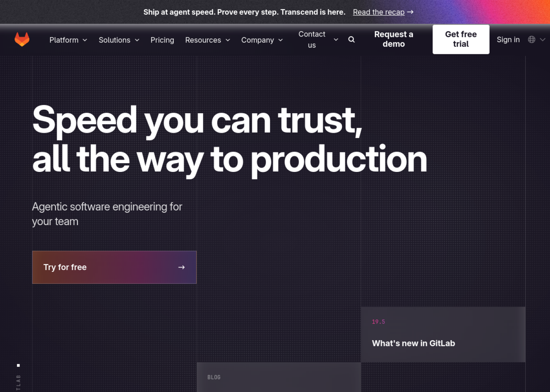Click Sign in link
This screenshot has height=392, width=550.
pos(508,39)
